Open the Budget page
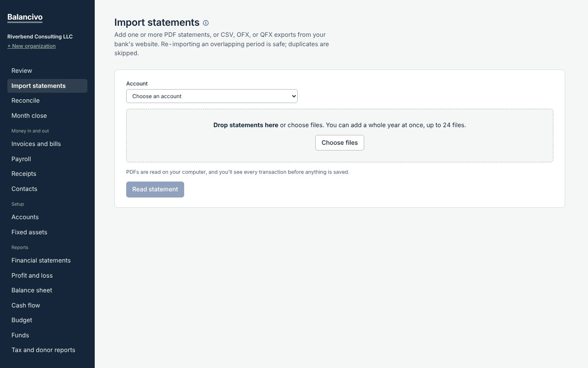 click(47, 320)
